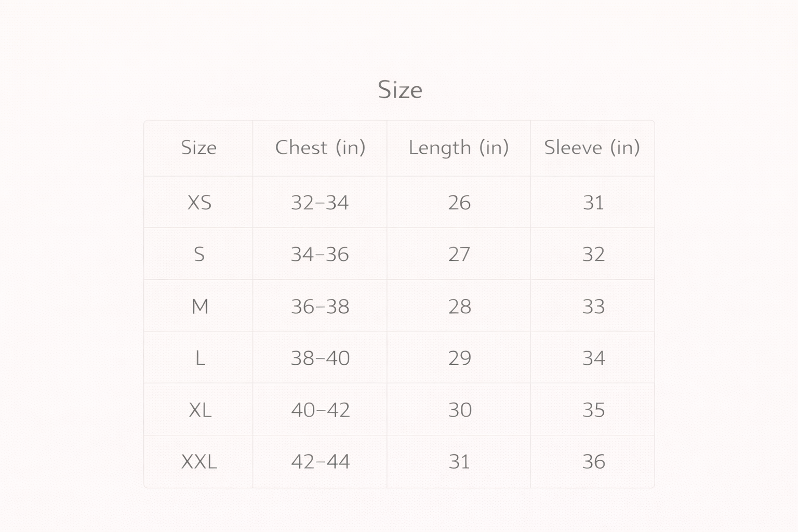
Task: Select the "Sleeve (in)" column header
Action: [x=592, y=148]
